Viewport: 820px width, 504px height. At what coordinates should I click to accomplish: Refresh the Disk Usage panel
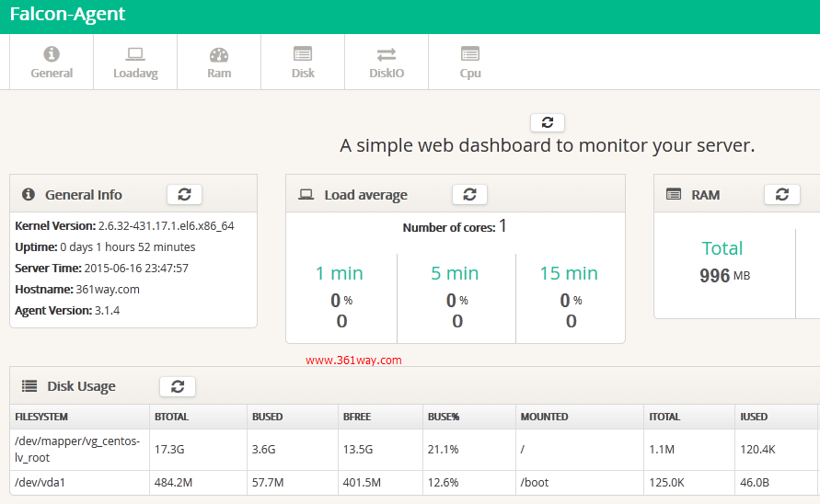[x=178, y=386]
